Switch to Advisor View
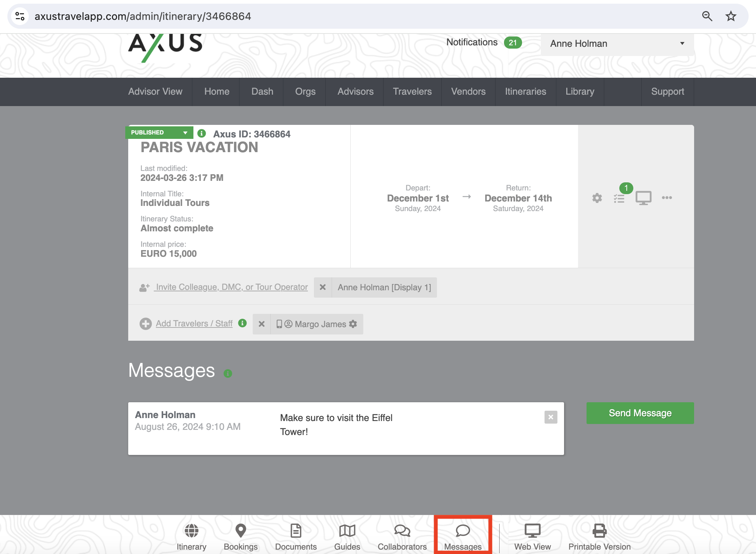This screenshot has width=756, height=554. coord(155,92)
